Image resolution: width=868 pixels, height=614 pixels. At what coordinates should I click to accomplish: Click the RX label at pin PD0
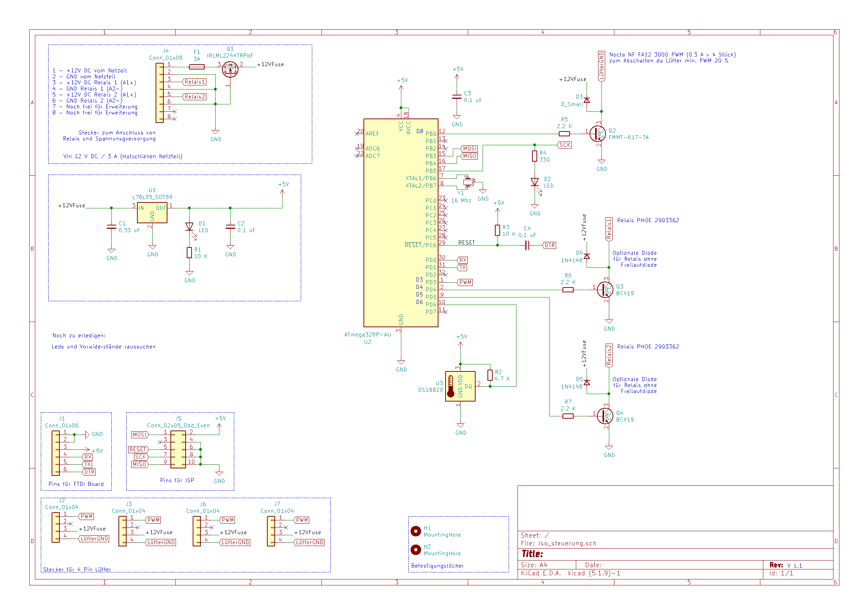pyautogui.click(x=463, y=260)
